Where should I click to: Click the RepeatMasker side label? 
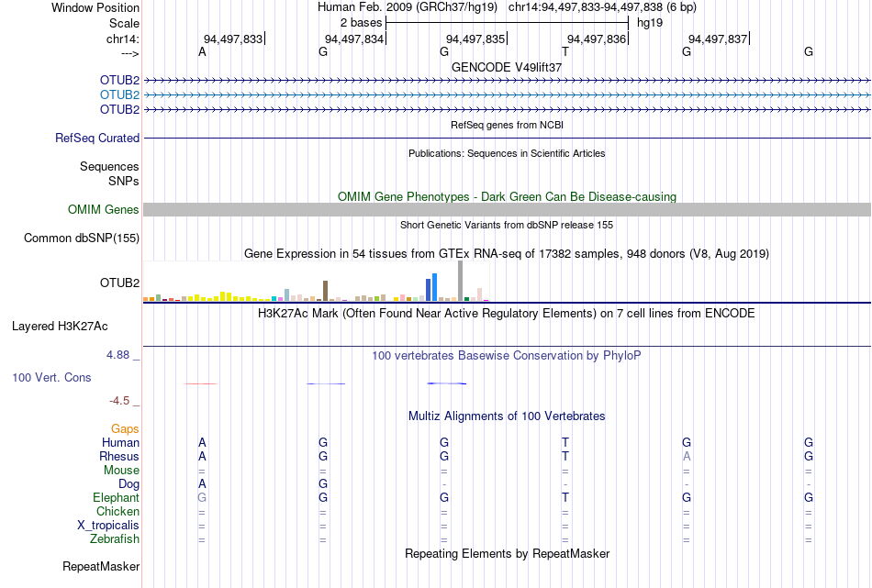[x=101, y=566]
